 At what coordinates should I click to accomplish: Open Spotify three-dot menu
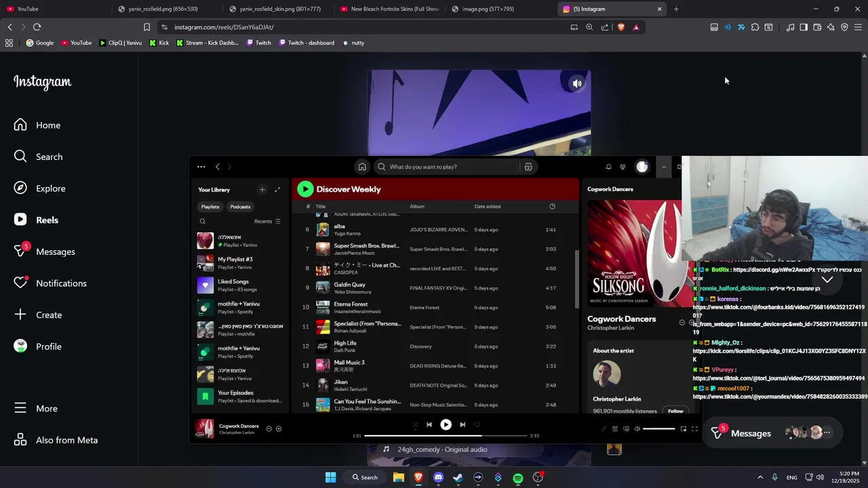click(201, 167)
